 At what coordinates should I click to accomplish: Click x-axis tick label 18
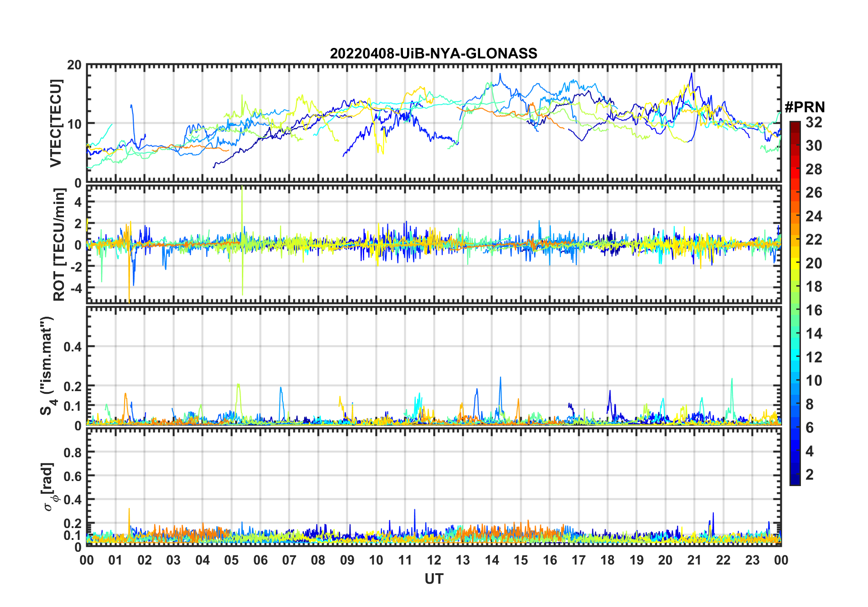(x=607, y=560)
